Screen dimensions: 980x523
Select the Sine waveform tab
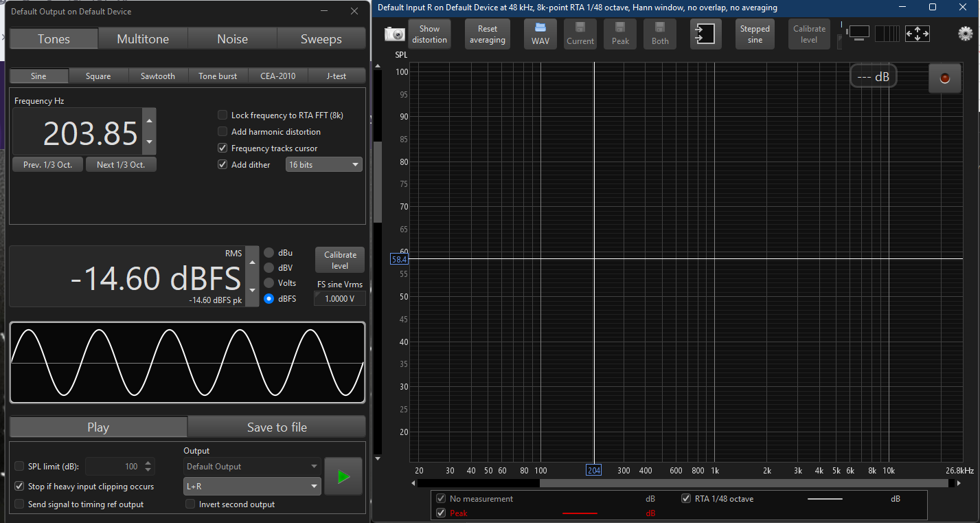[x=38, y=76]
